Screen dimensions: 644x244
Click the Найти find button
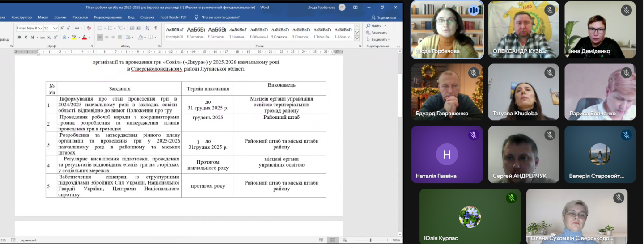click(374, 26)
